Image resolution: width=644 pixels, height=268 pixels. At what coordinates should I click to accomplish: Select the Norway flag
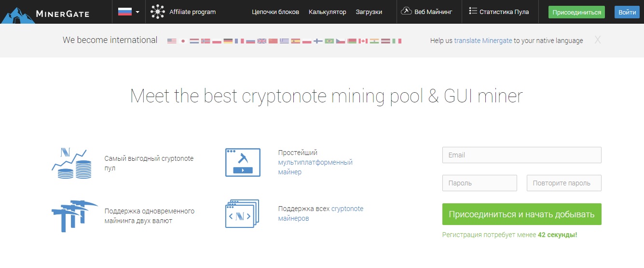tap(206, 41)
